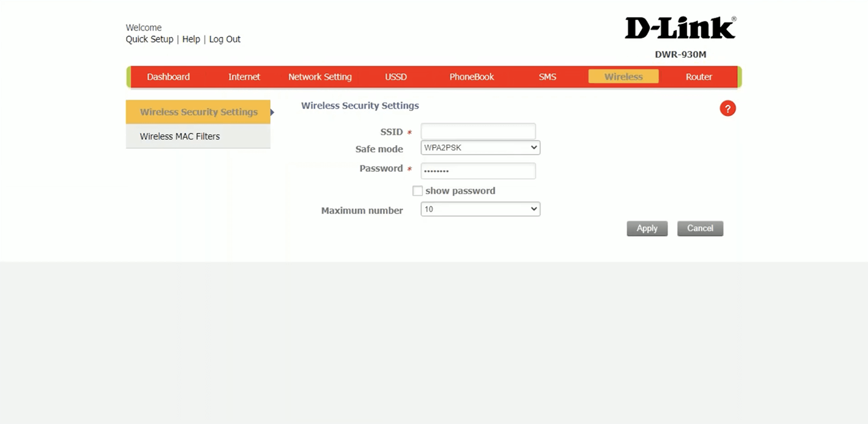Screen dimensions: 868x424
Task: Switch to the Internet tab
Action: coord(244,77)
